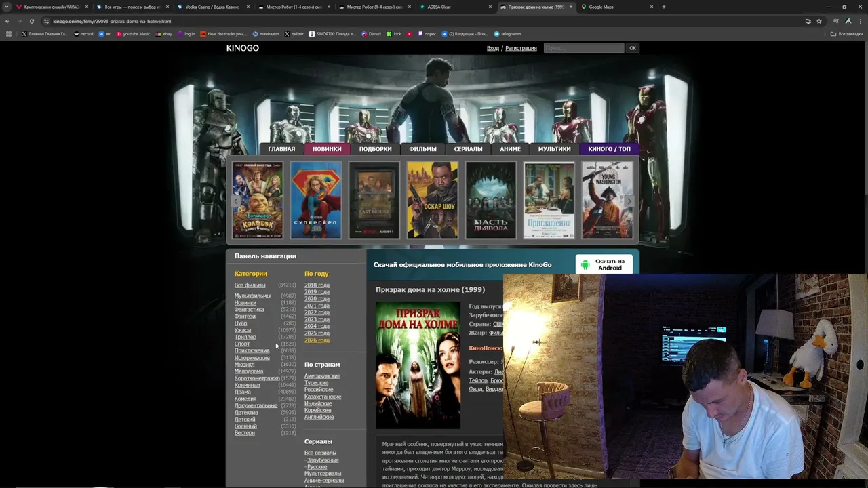
Task: Open a new browser tab with plus
Action: click(663, 7)
